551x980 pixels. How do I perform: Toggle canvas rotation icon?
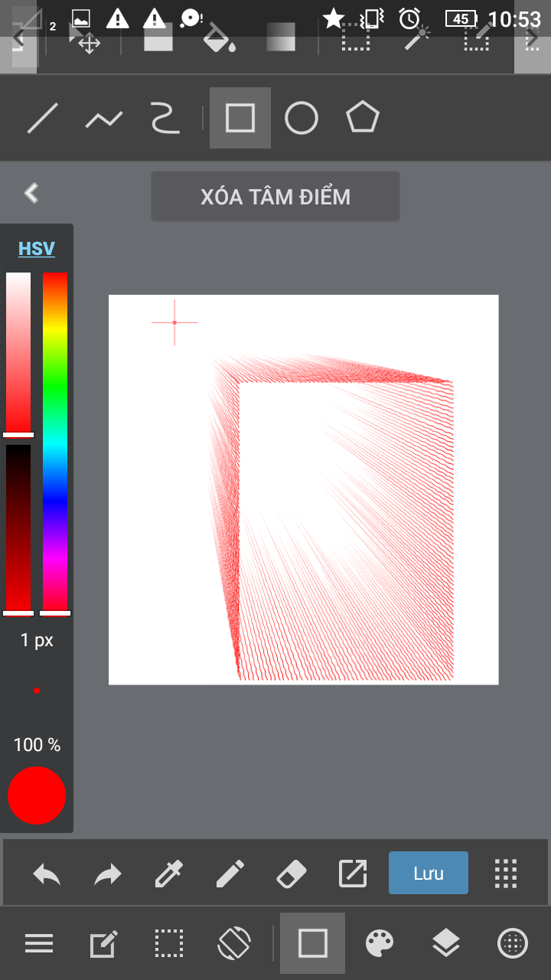[233, 943]
